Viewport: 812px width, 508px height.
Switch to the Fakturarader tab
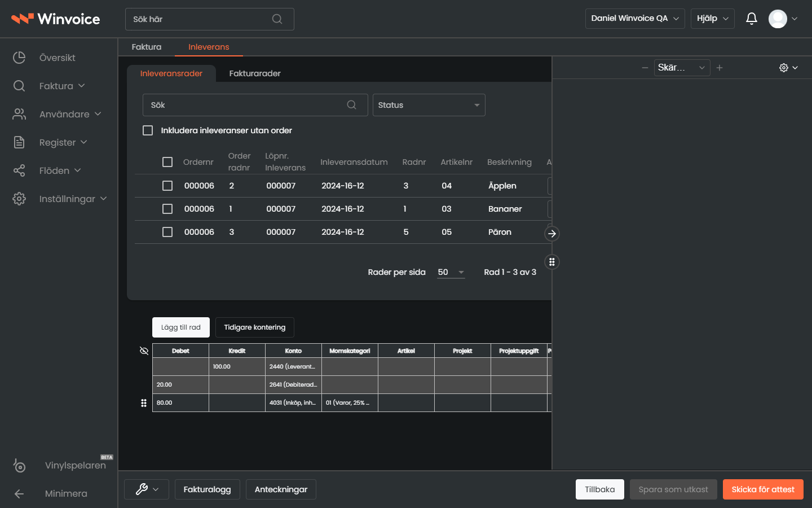click(255, 73)
